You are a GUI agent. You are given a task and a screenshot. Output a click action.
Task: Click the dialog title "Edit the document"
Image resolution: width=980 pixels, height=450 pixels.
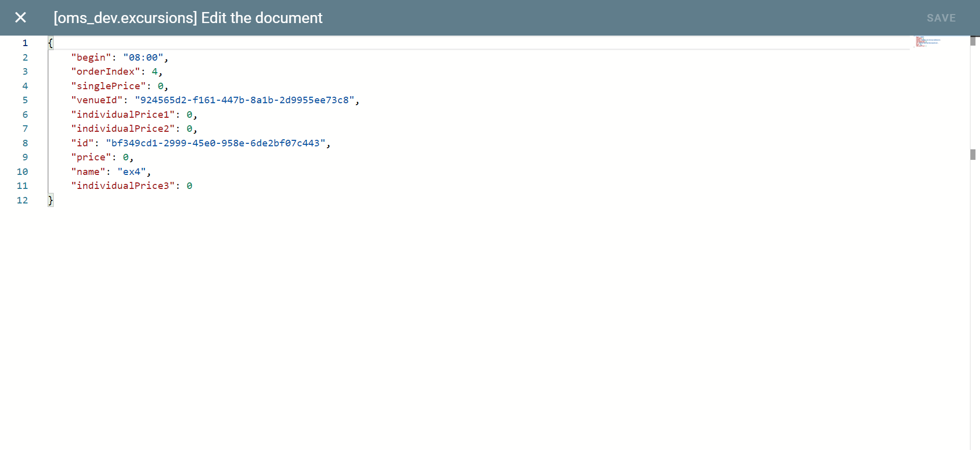261,18
